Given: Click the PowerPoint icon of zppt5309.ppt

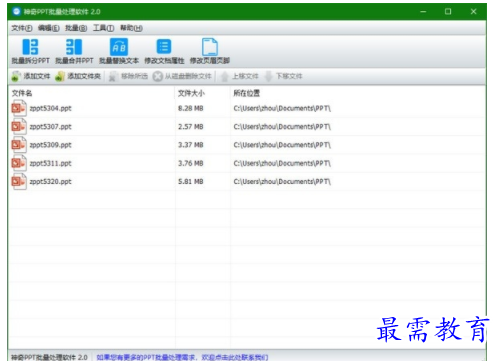Looking at the screenshot, I should (x=19, y=145).
